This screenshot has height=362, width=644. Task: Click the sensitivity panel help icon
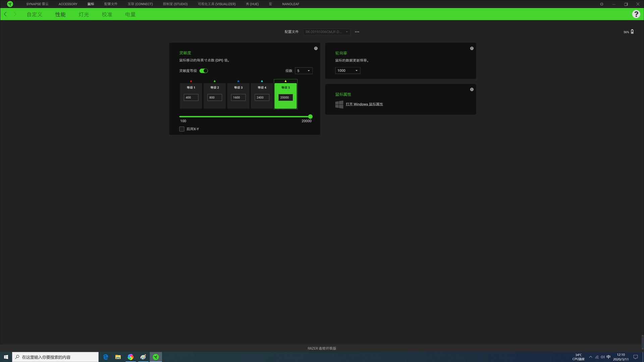(x=316, y=48)
